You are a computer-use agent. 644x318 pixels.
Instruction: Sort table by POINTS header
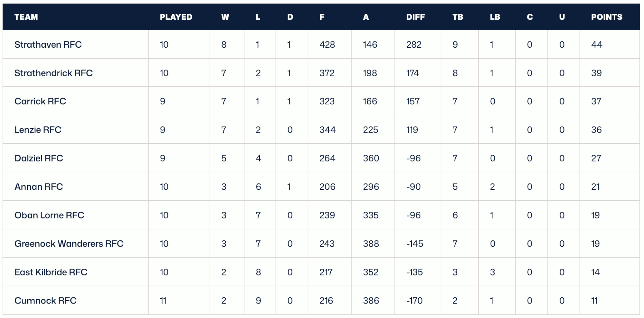pyautogui.click(x=607, y=17)
